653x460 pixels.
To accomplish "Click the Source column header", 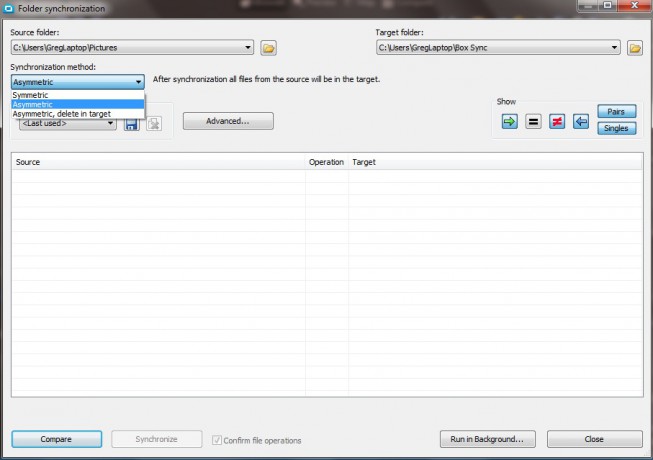I will 159,162.
